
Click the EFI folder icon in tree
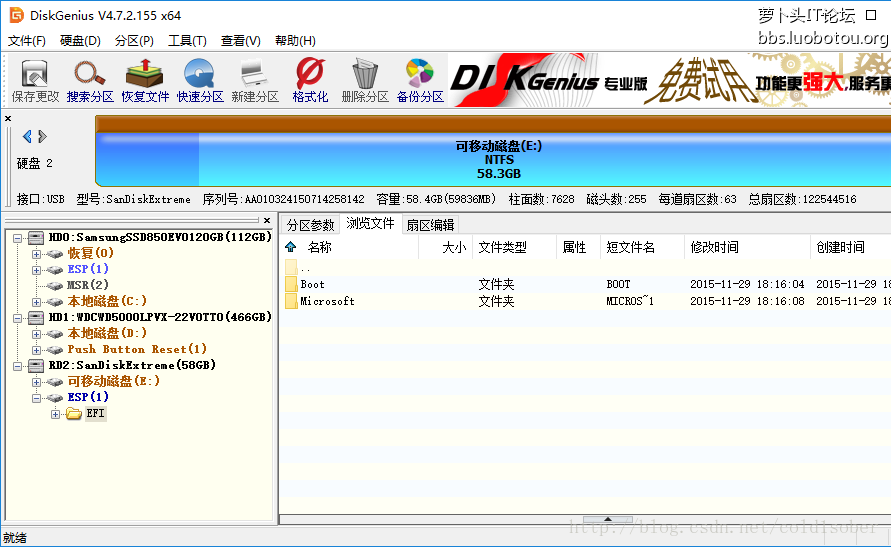[x=74, y=414]
